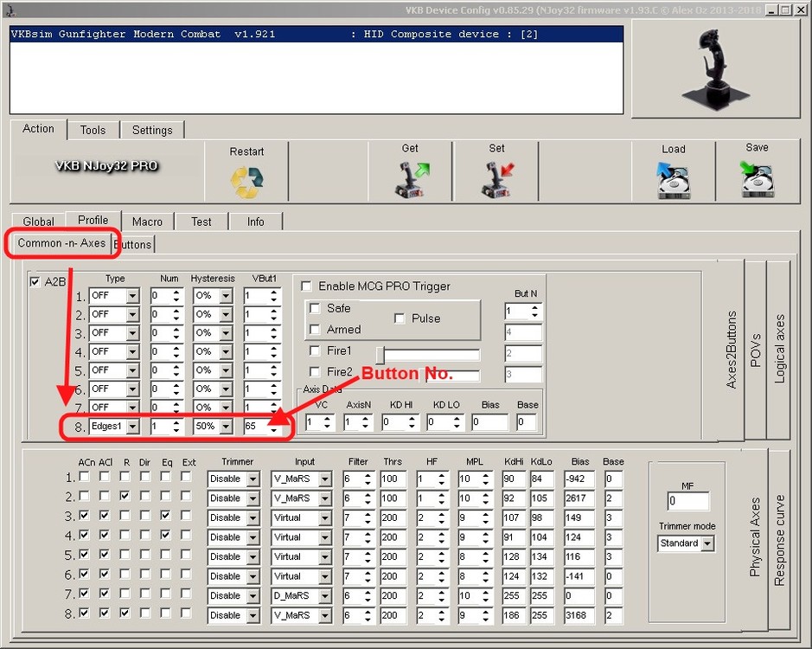Viewport: 812px width, 649px height.
Task: Click the KD HI stepper
Action: 411,422
